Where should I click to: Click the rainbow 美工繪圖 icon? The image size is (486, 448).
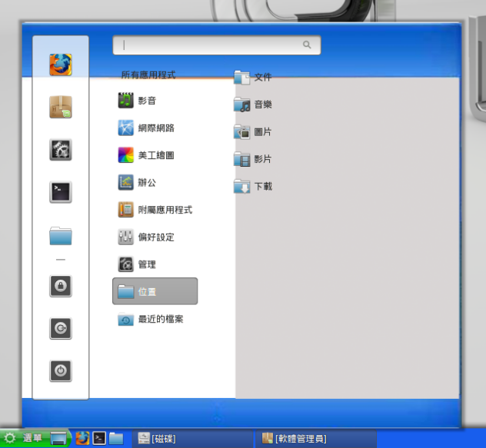pyautogui.click(x=126, y=155)
